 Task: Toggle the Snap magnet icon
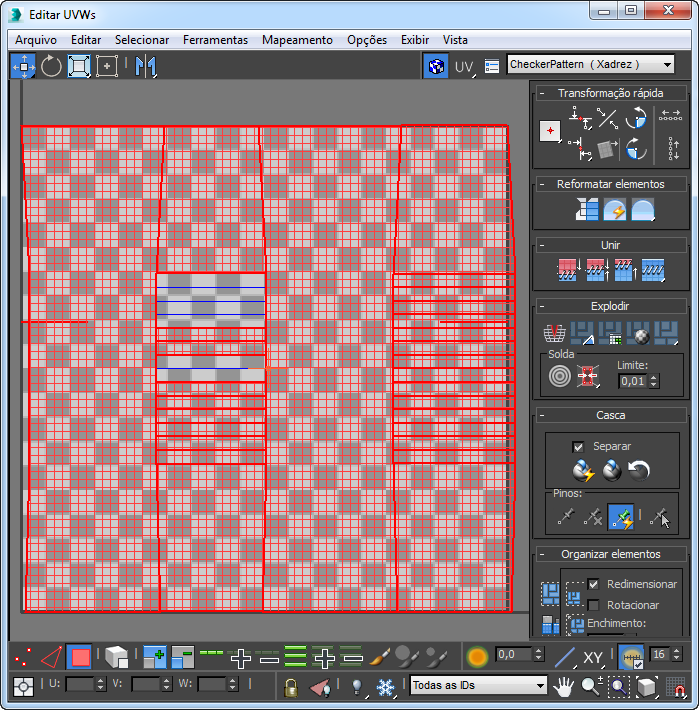pos(676,687)
